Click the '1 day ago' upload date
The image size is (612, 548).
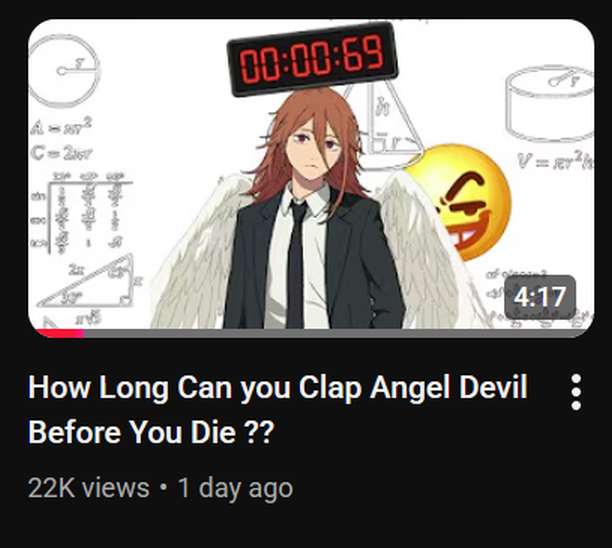235,488
